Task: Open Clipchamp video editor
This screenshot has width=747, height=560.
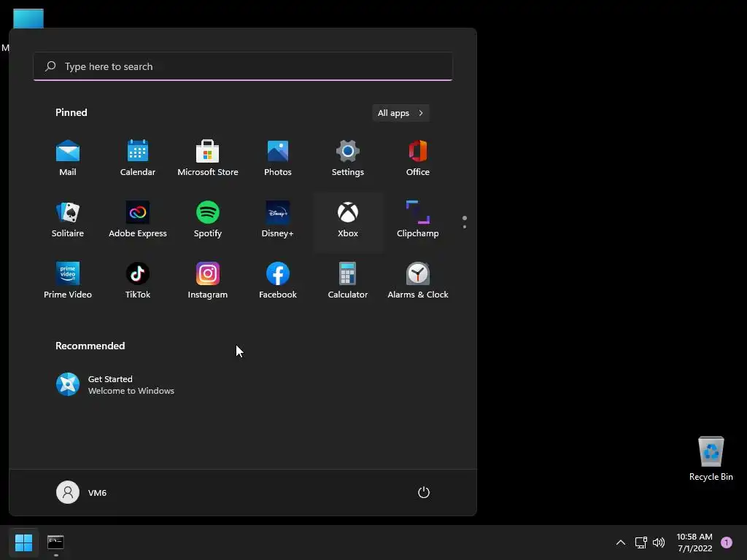Action: [418, 219]
